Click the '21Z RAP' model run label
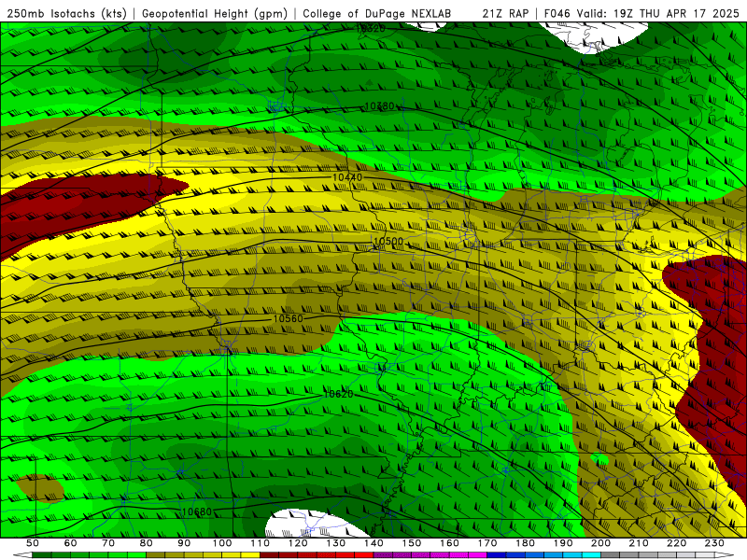 click(505, 13)
